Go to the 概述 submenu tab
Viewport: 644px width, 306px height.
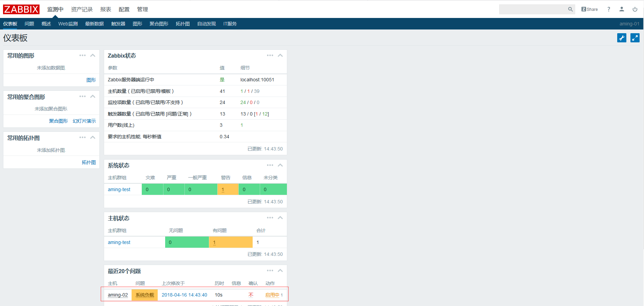pyautogui.click(x=46, y=24)
